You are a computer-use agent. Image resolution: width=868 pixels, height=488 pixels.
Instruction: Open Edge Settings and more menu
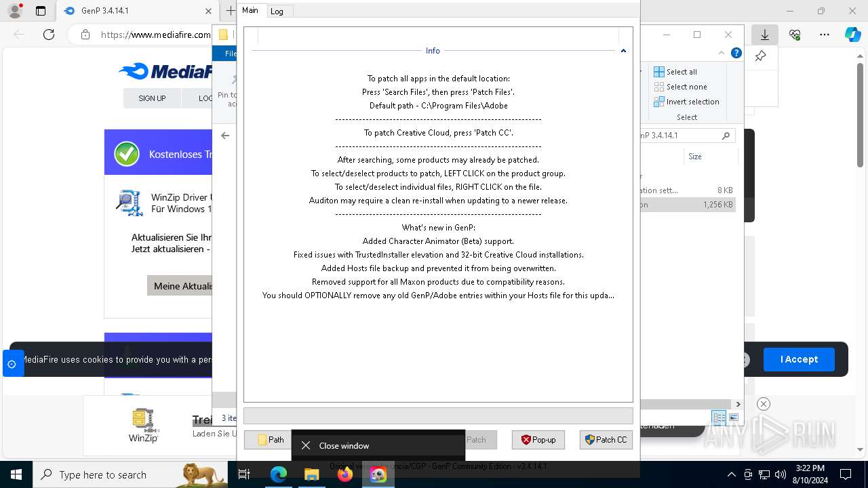[x=825, y=35]
